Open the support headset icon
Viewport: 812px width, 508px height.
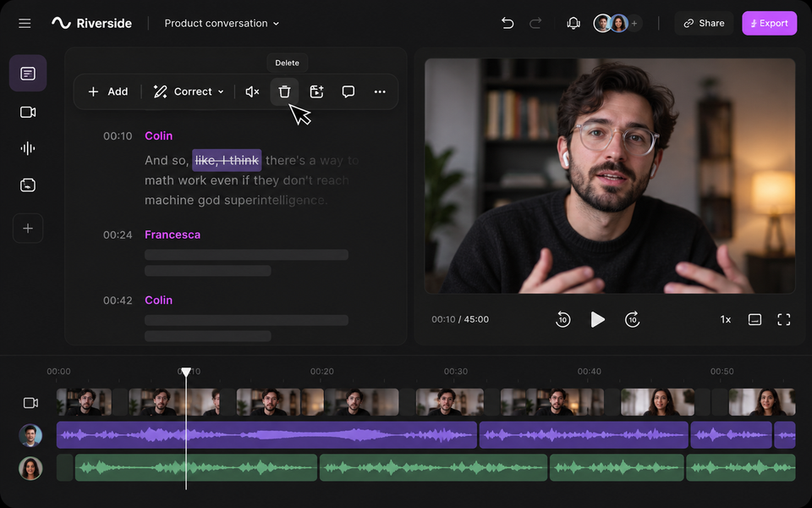pyautogui.click(x=573, y=24)
